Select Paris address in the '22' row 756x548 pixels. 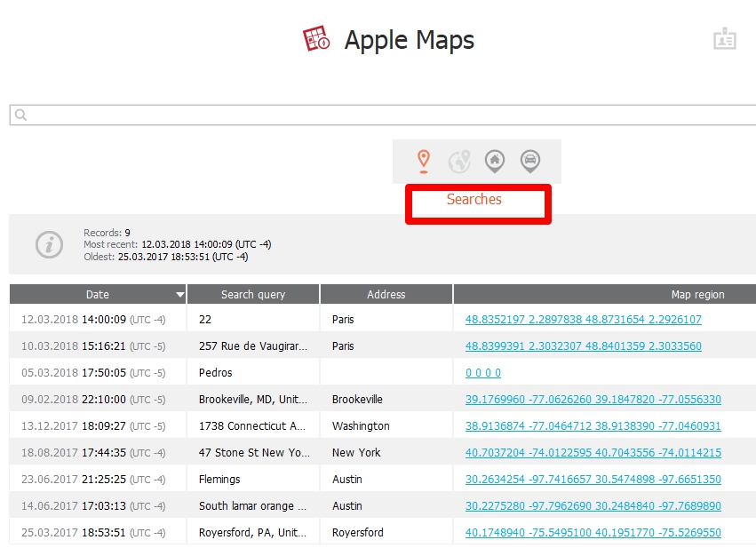tap(386, 319)
